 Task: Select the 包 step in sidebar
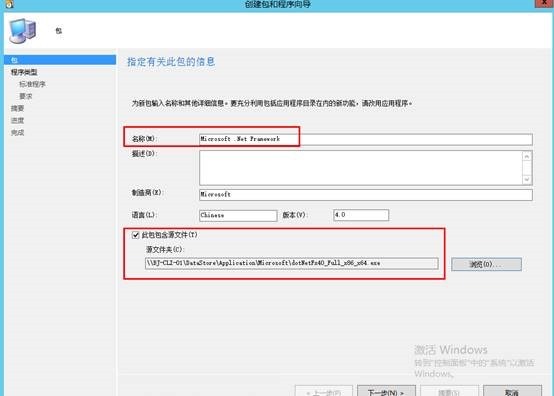click(x=60, y=60)
